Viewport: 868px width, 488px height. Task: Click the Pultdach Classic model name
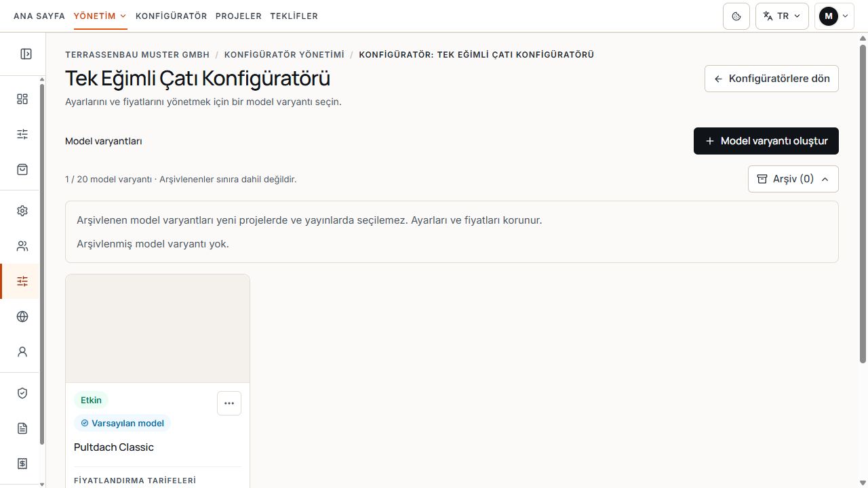(x=114, y=447)
